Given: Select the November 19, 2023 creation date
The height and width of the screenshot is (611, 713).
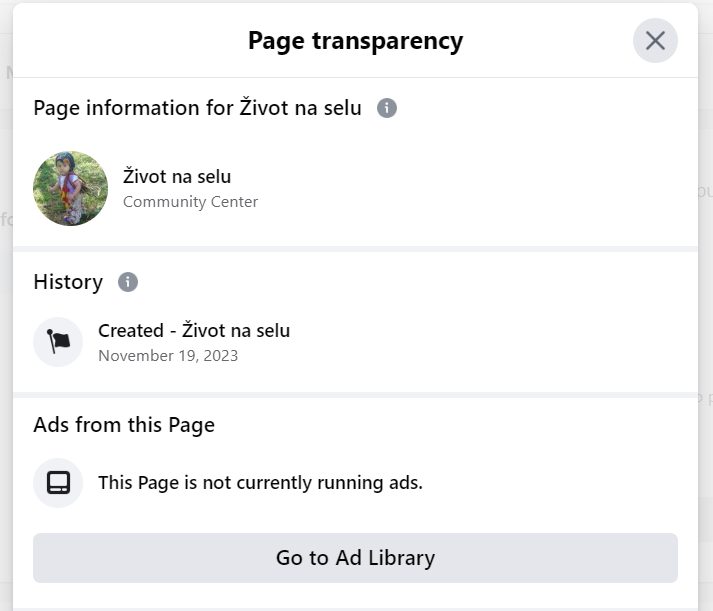Looking at the screenshot, I should click(168, 356).
